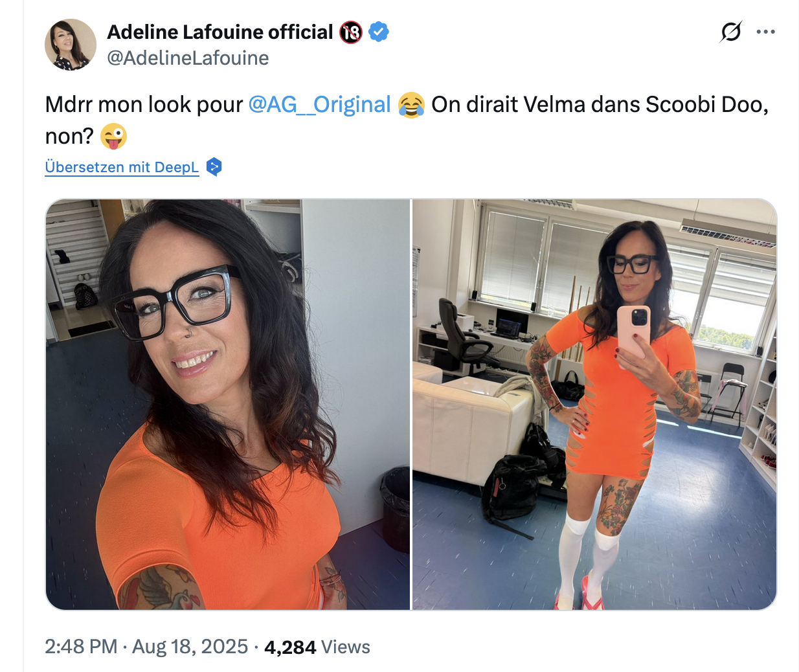Open Adeline Lafouine's profile avatar

tap(71, 44)
